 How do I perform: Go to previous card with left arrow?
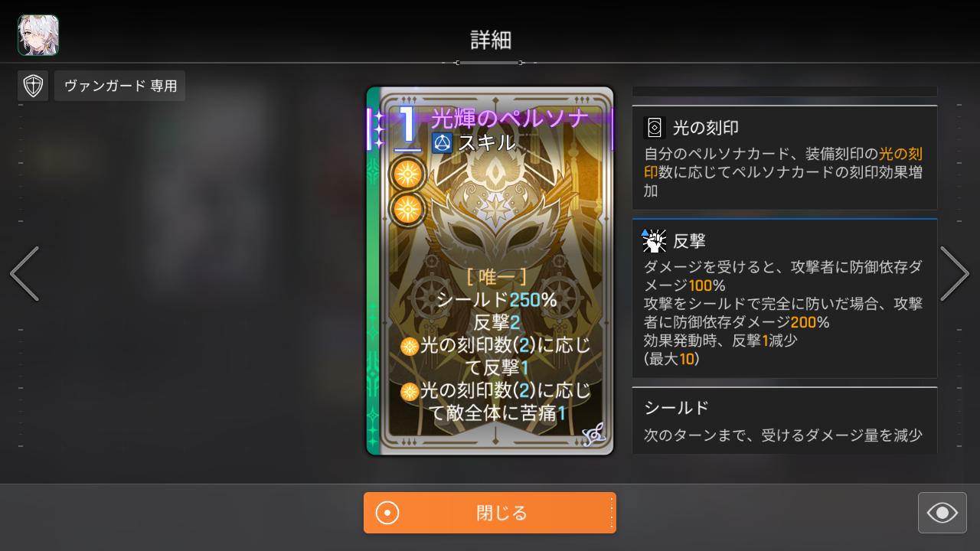pyautogui.click(x=24, y=273)
